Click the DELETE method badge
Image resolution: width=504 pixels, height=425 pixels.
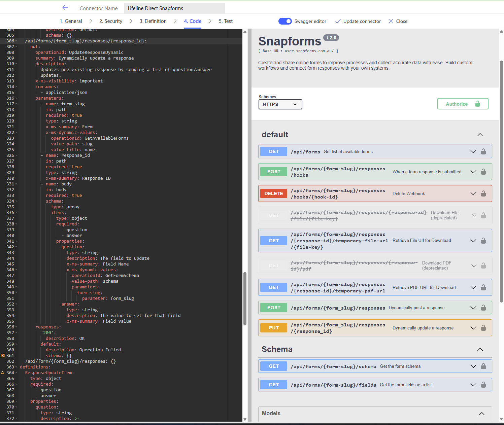pyautogui.click(x=274, y=193)
